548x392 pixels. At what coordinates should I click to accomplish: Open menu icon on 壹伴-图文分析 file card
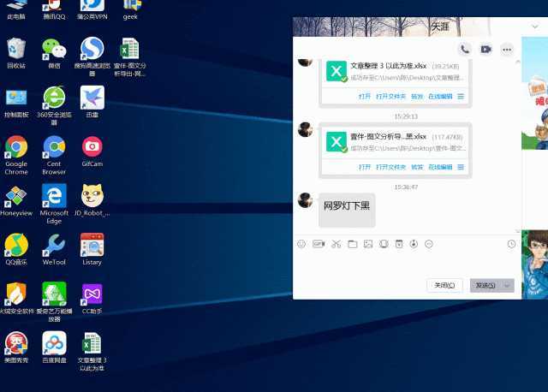tap(461, 167)
